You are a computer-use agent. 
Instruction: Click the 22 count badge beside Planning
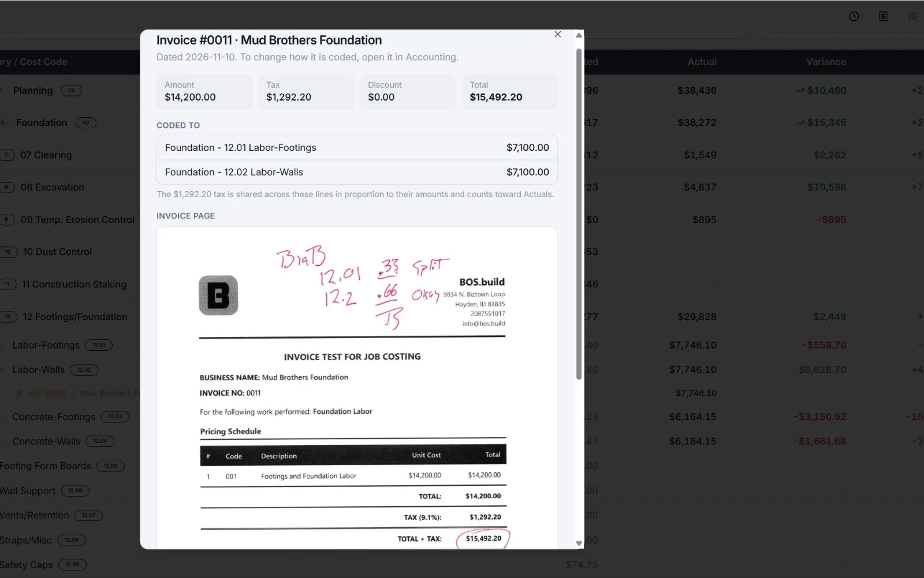tap(71, 90)
